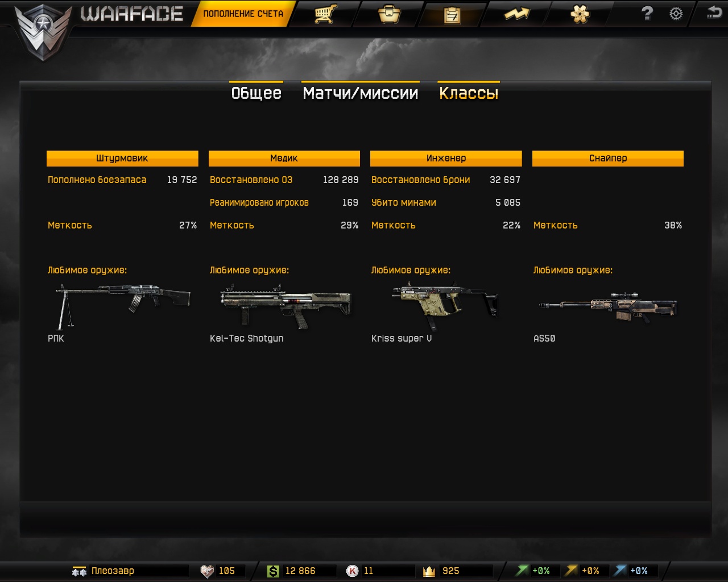Click the Штурмовик class header
This screenshot has height=582, width=728.
pyautogui.click(x=122, y=158)
